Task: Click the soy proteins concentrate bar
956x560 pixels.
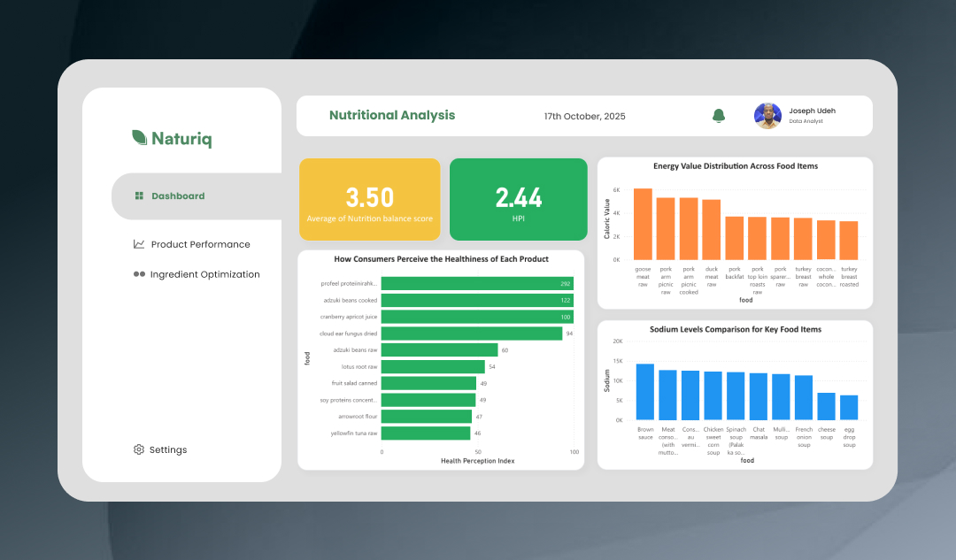Action: tap(428, 400)
